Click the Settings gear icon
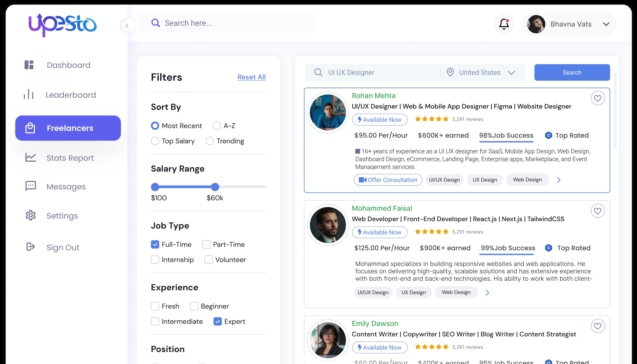This screenshot has width=637, height=364. pos(31,215)
